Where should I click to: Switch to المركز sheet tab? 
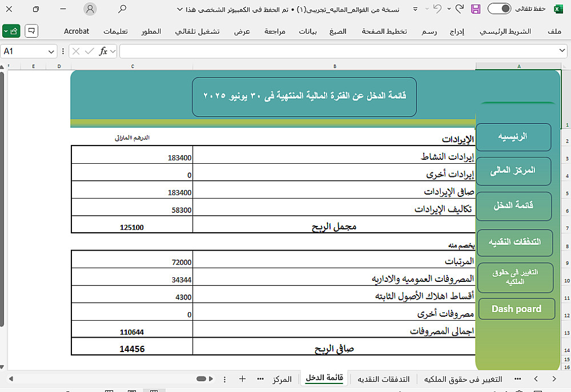coord(282,379)
